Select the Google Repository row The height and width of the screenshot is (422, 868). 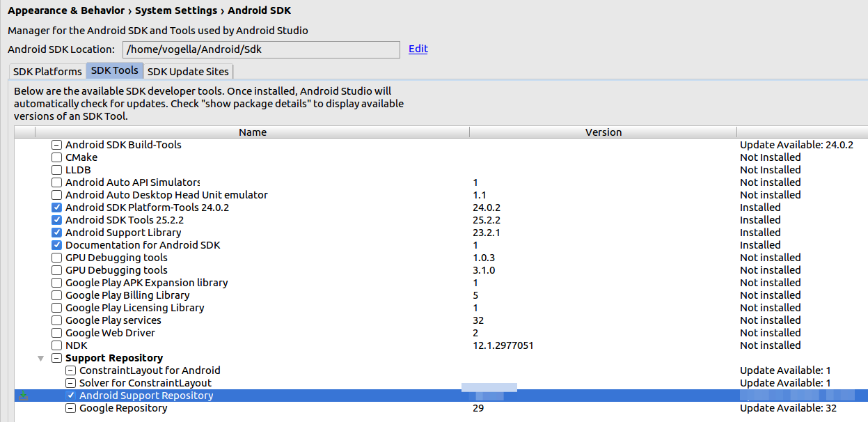441,408
